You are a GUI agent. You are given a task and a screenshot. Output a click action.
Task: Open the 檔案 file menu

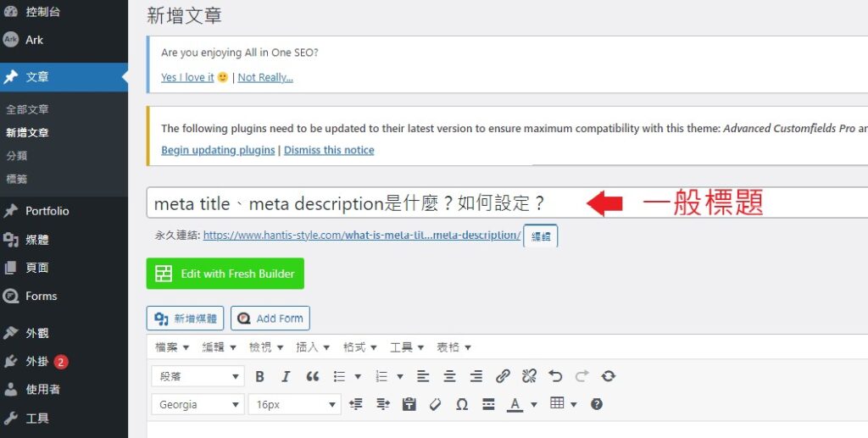point(172,347)
